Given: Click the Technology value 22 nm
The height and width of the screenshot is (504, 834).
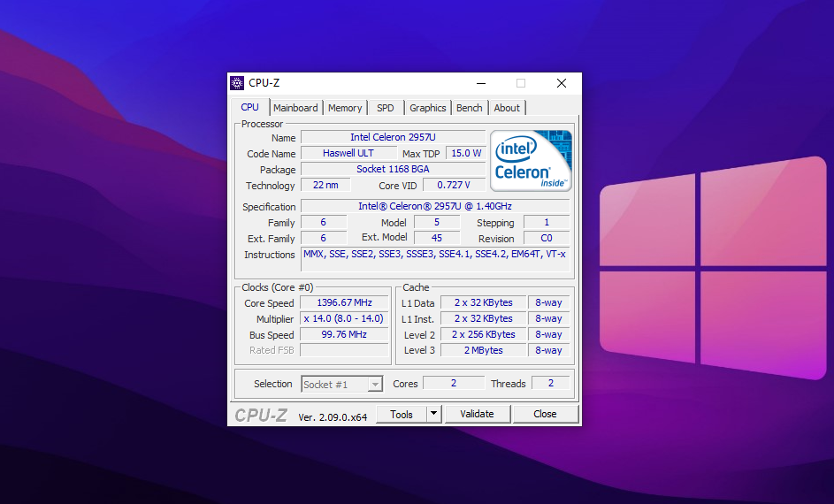Looking at the screenshot, I should [x=325, y=185].
